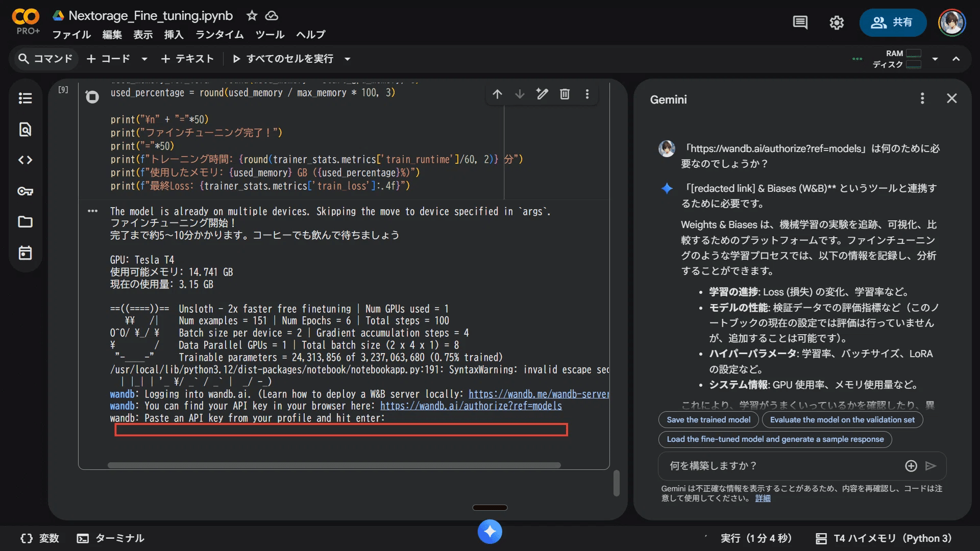
Task: Open the files folder sidebar icon
Action: [x=25, y=222]
